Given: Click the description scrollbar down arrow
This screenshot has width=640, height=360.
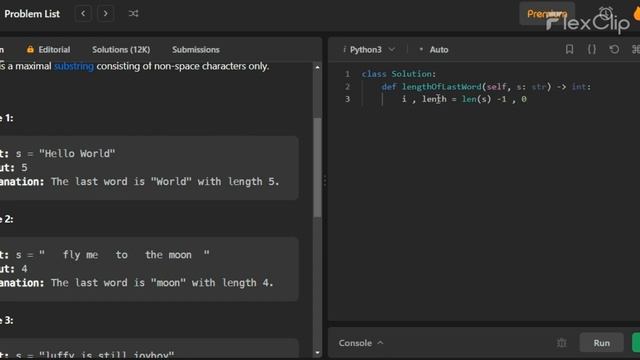Looking at the screenshot, I should point(318,352).
